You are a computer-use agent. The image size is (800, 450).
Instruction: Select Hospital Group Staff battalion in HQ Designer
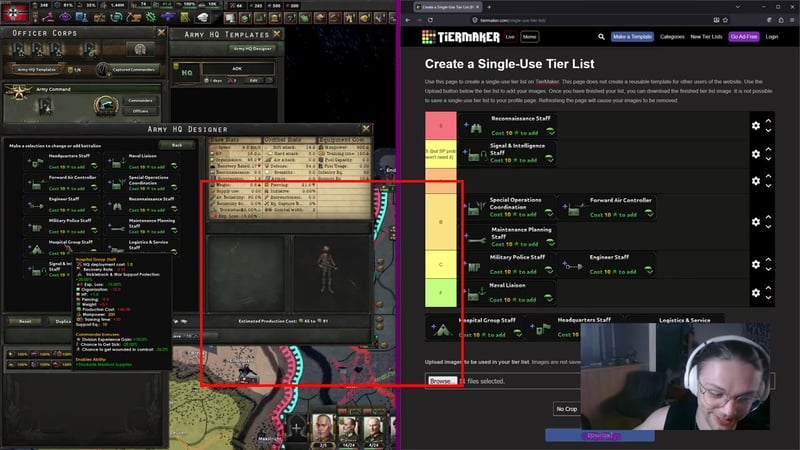pyautogui.click(x=61, y=247)
